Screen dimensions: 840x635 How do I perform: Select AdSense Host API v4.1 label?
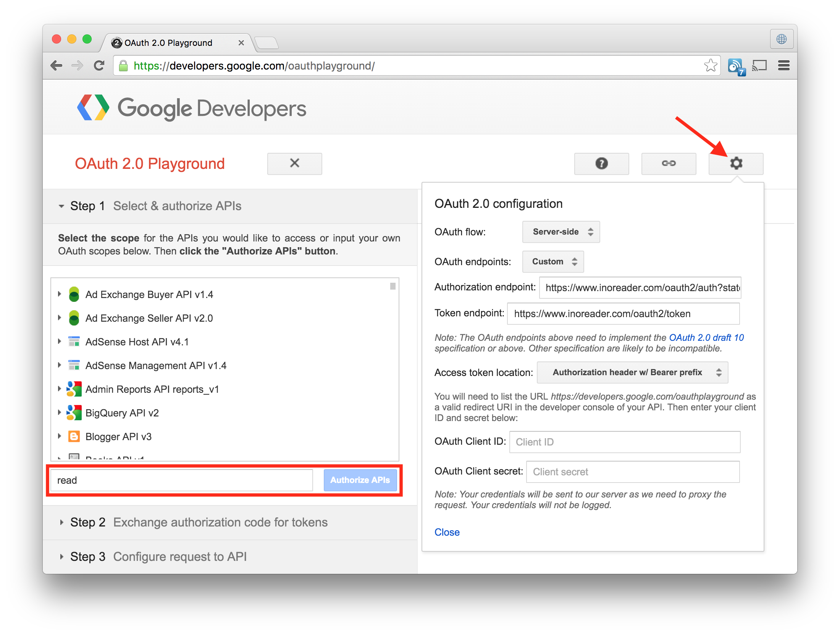pos(137,342)
